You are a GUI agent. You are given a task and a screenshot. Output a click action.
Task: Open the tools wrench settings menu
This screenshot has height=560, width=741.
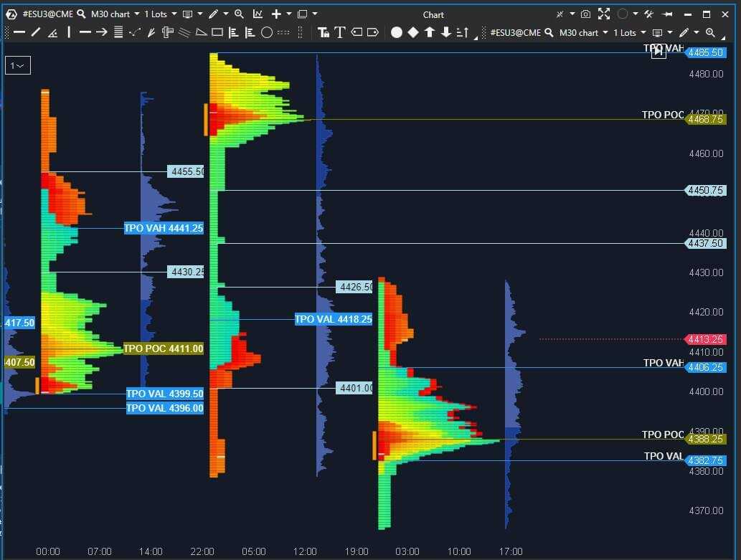click(x=648, y=14)
